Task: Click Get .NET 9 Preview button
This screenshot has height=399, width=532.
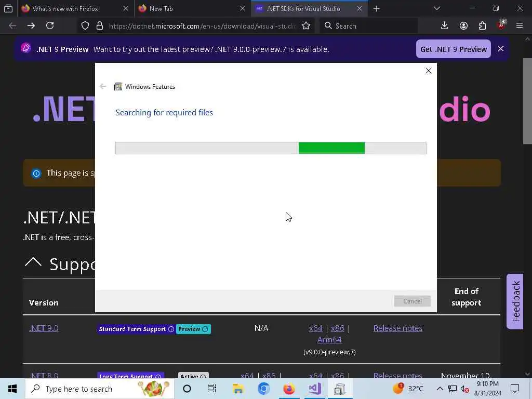Action: tap(453, 49)
